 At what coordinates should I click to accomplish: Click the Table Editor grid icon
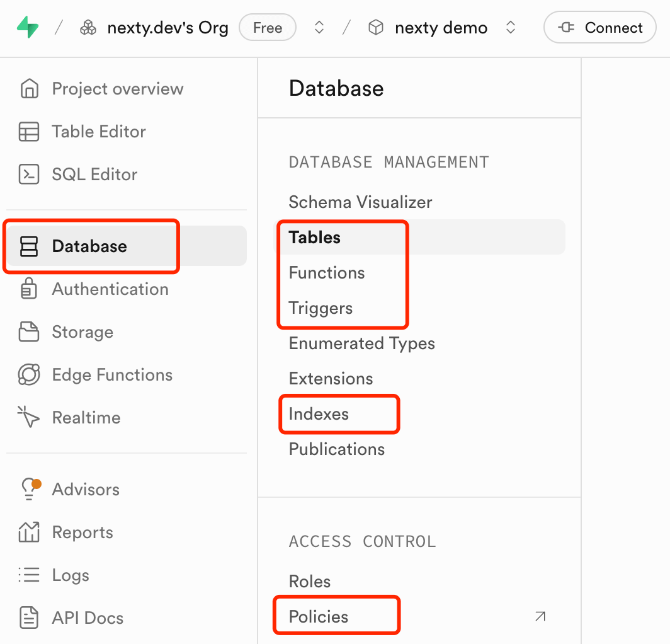click(29, 131)
